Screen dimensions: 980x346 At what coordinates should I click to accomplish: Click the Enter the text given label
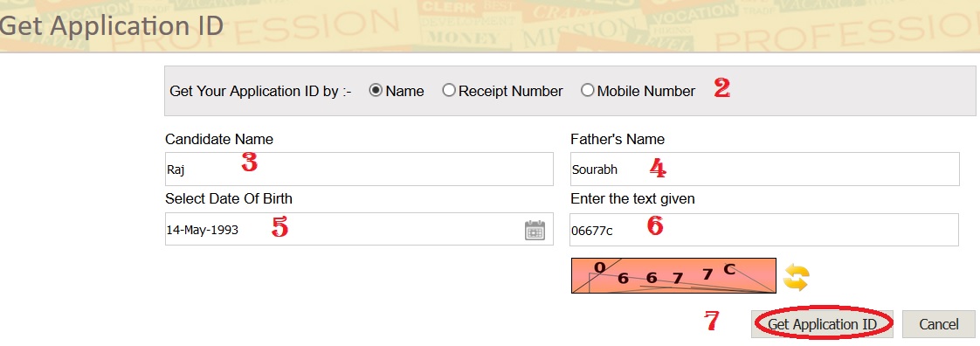tap(632, 199)
